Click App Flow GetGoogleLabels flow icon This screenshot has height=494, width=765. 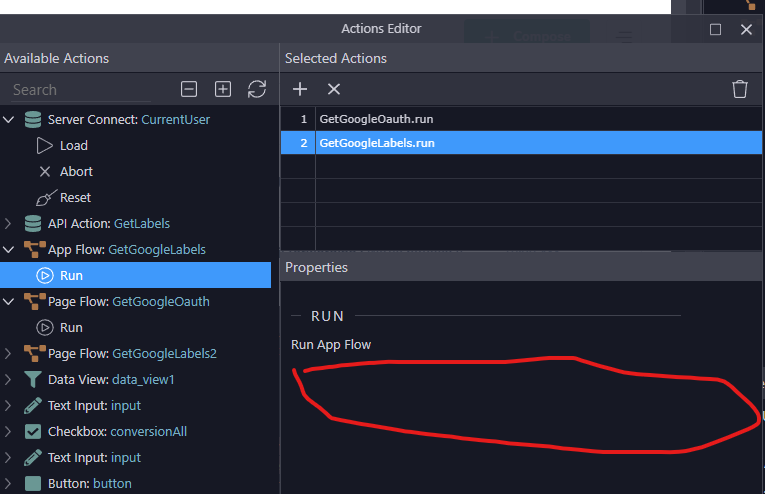point(35,249)
